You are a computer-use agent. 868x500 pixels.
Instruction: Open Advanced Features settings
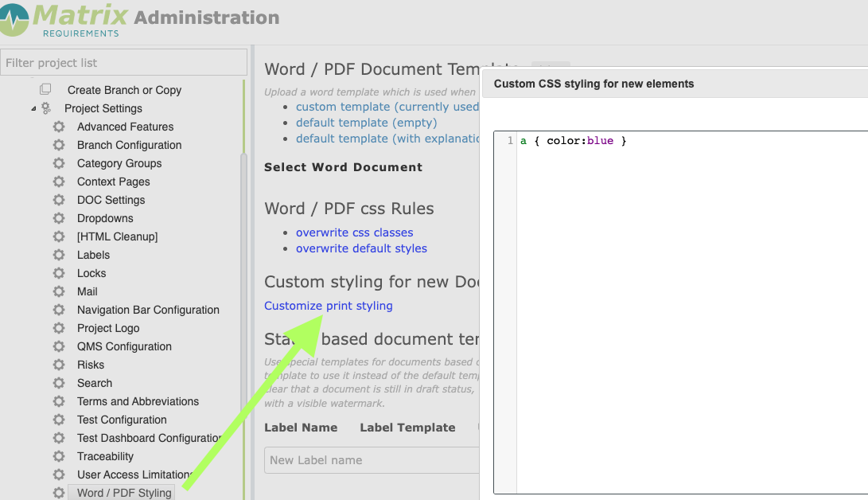pos(125,127)
